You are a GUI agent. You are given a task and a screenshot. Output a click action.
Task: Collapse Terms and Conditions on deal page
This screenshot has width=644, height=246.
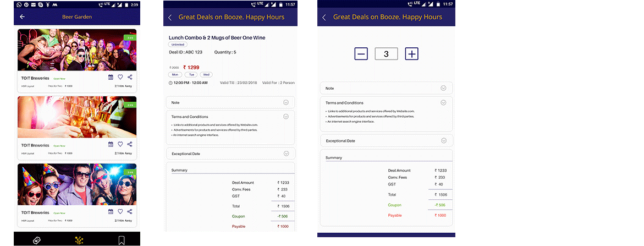(285, 117)
